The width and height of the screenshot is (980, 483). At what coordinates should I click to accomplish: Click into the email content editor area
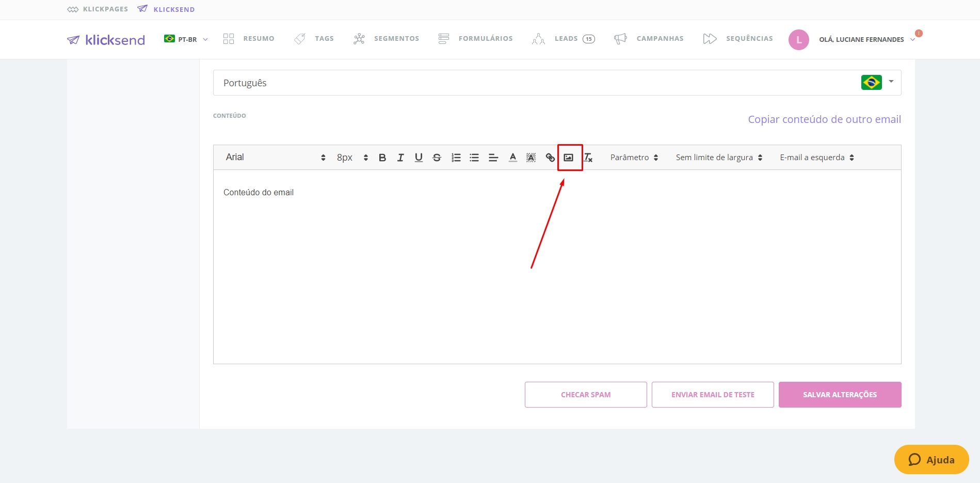(557, 267)
